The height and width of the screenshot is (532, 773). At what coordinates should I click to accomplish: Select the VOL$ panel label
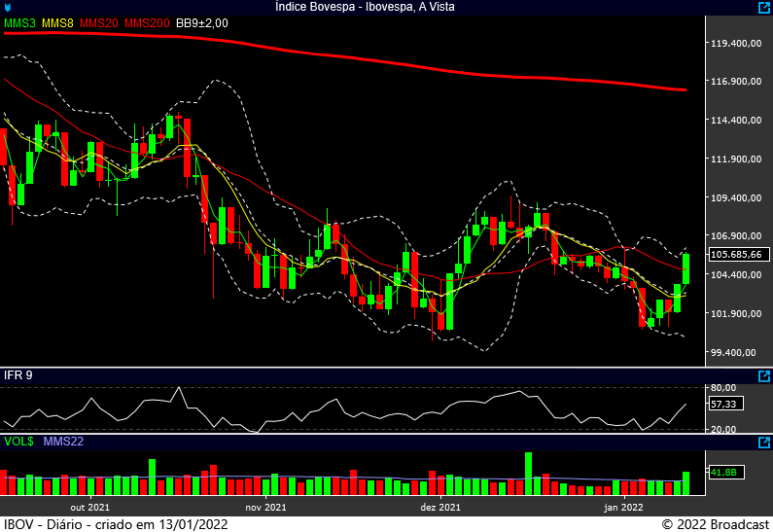[x=18, y=442]
